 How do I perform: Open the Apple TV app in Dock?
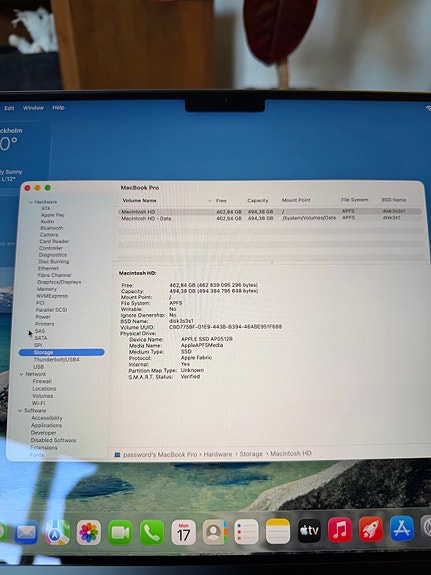tap(309, 530)
